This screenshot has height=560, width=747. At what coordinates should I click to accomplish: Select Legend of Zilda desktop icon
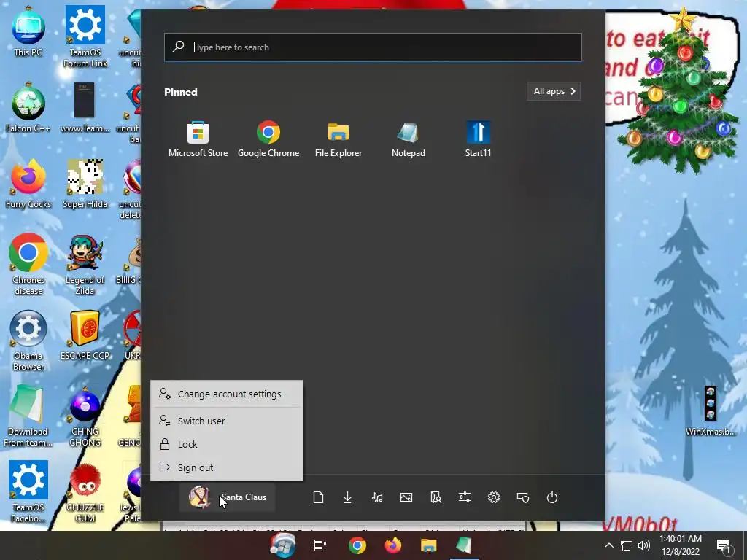[x=85, y=265]
